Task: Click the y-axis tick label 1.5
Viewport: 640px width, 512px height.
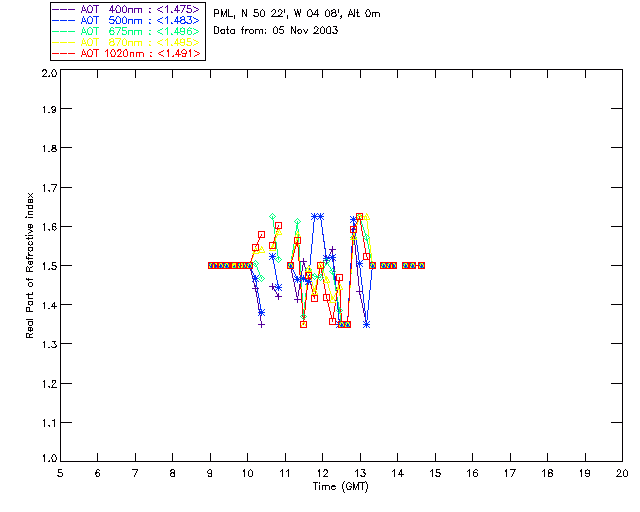Action: click(x=49, y=266)
